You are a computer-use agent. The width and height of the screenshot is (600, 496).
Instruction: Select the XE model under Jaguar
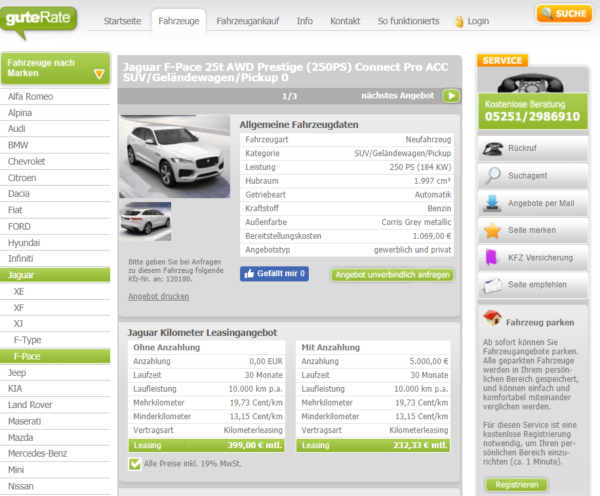click(x=55, y=292)
